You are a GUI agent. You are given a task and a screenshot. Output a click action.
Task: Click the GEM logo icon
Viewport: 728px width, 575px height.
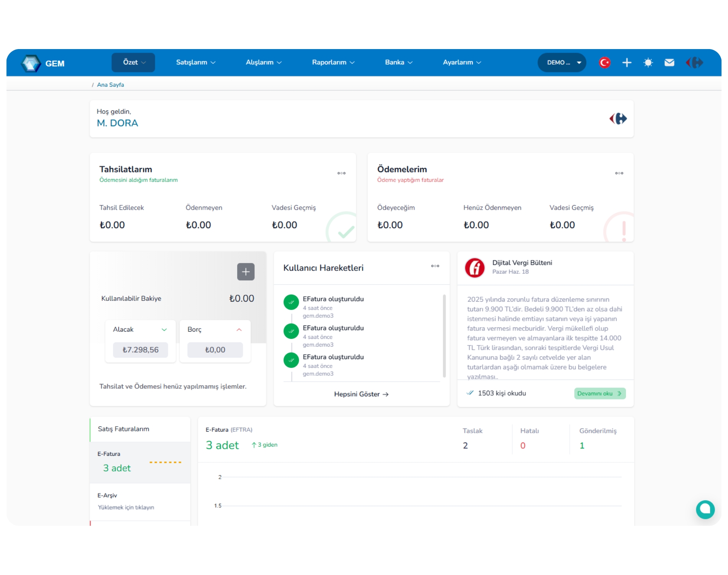pyautogui.click(x=31, y=63)
